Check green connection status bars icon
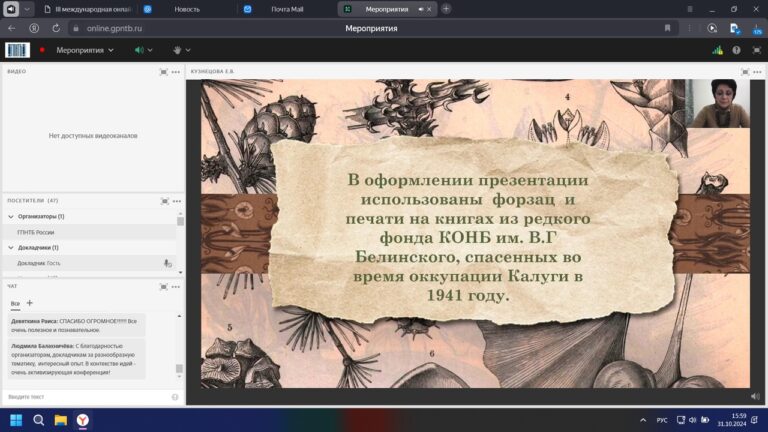Screen dimensions: 768x432 coord(717,49)
